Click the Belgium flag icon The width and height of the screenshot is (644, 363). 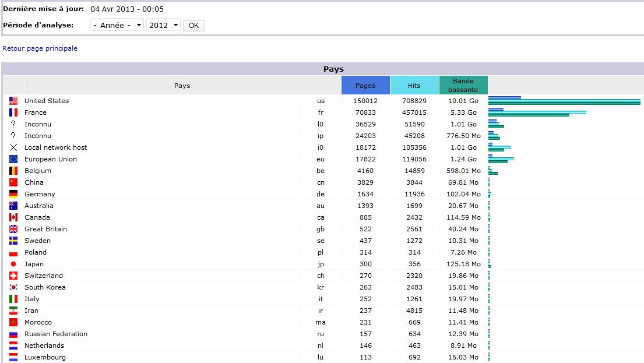(x=13, y=171)
